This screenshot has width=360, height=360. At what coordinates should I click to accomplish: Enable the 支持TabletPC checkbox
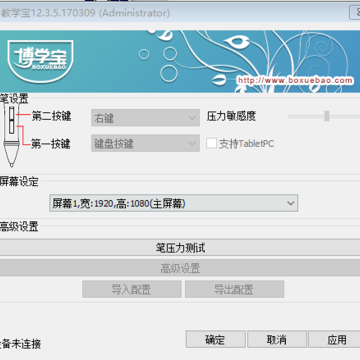coord(211,143)
